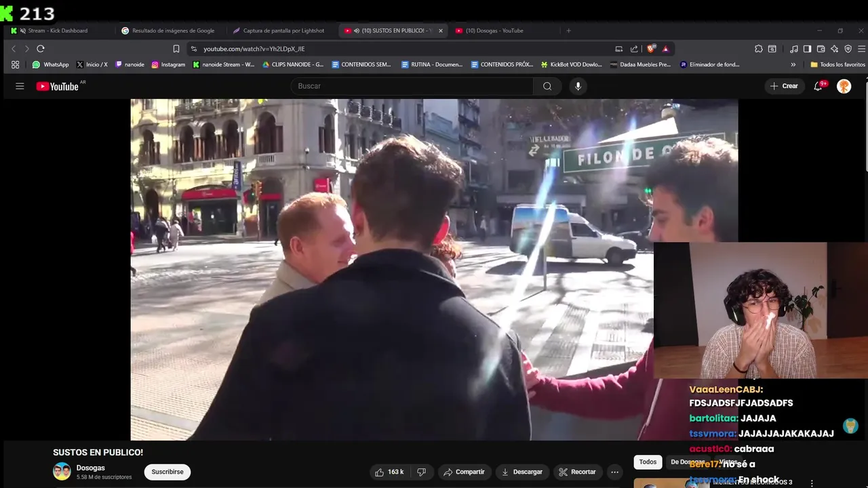Go back with browser back arrow
Image resolution: width=868 pixels, height=488 pixels.
coord(13,49)
